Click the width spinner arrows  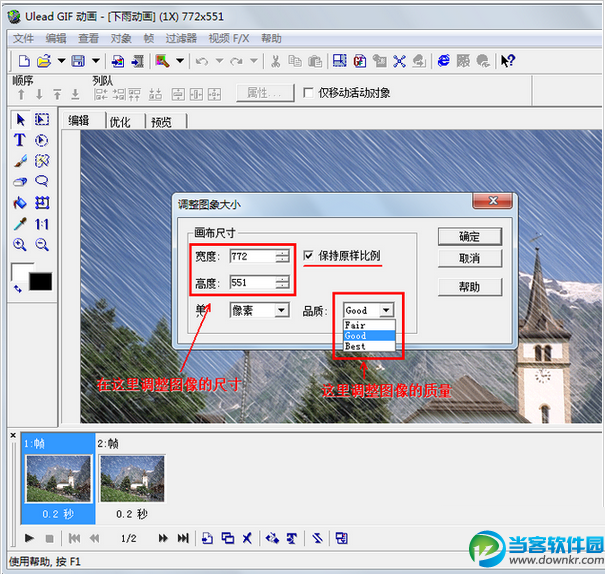click(x=283, y=257)
